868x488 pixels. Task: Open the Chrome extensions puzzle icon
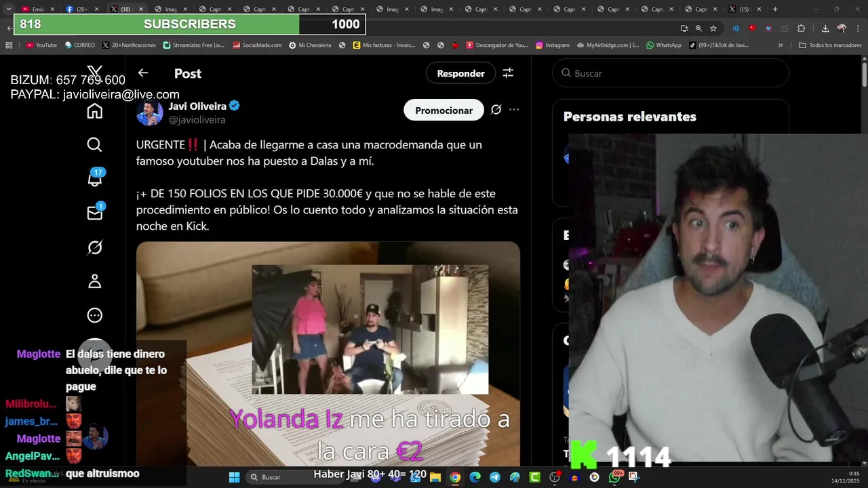tap(801, 28)
